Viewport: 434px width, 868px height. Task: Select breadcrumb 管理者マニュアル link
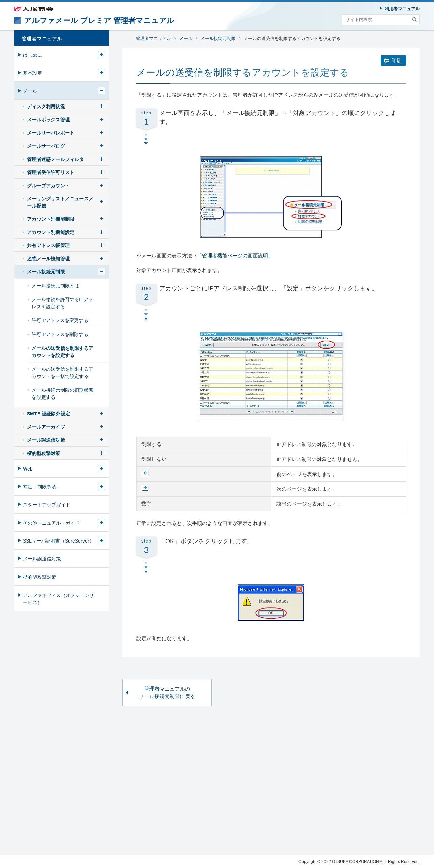153,39
